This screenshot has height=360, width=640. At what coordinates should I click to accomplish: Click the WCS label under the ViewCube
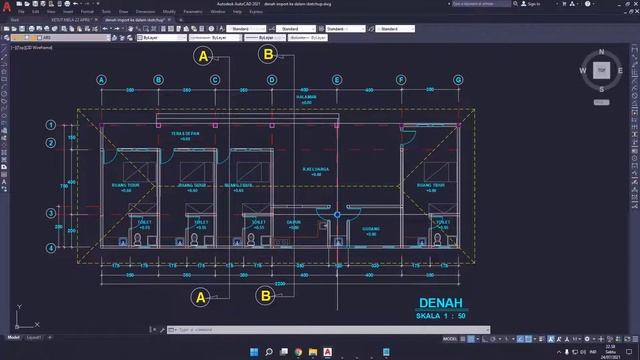click(x=602, y=102)
